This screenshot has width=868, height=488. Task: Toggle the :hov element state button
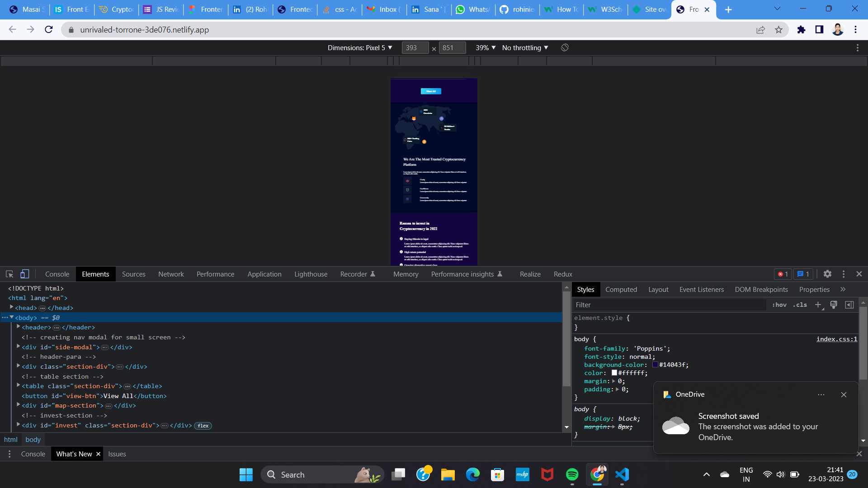779,305
